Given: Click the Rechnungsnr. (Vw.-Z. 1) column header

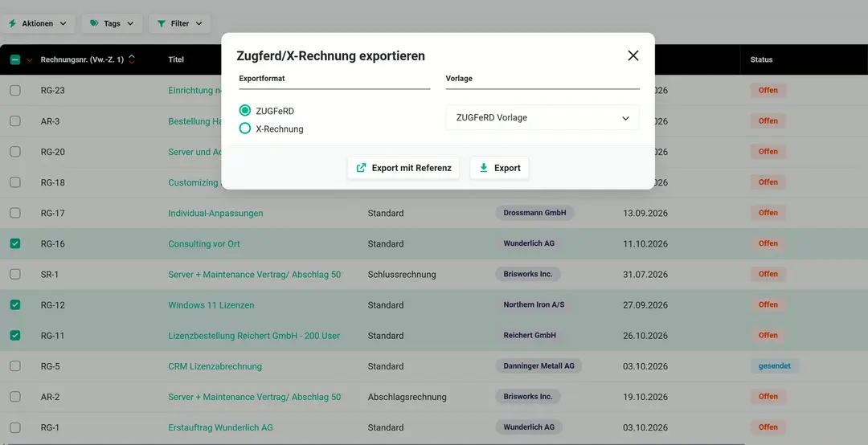Looking at the screenshot, I should pos(82,59).
